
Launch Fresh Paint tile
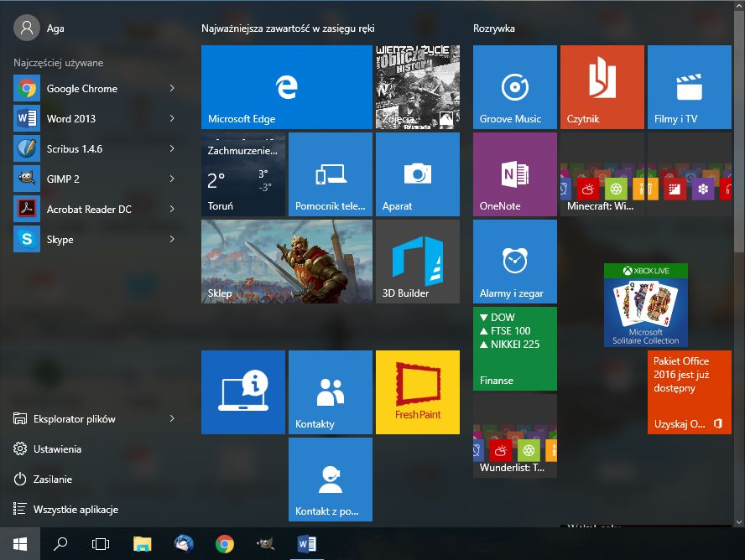417,391
